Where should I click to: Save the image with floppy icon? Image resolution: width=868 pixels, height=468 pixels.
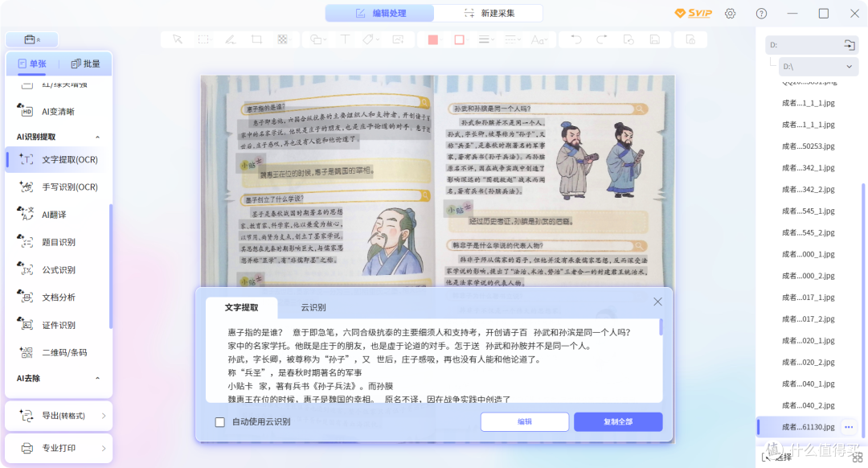coord(655,39)
